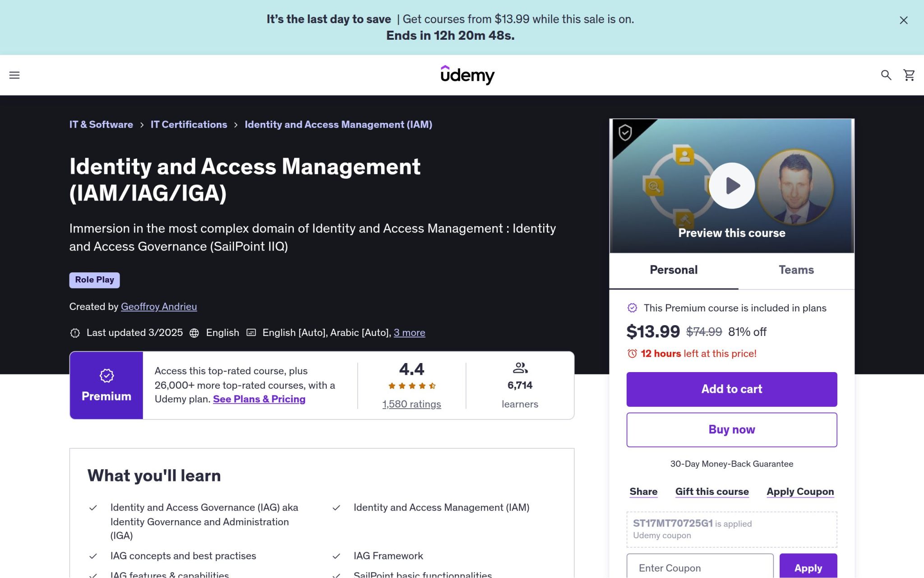The width and height of the screenshot is (924, 578).
Task: Switch to the Personal tab
Action: click(x=674, y=270)
